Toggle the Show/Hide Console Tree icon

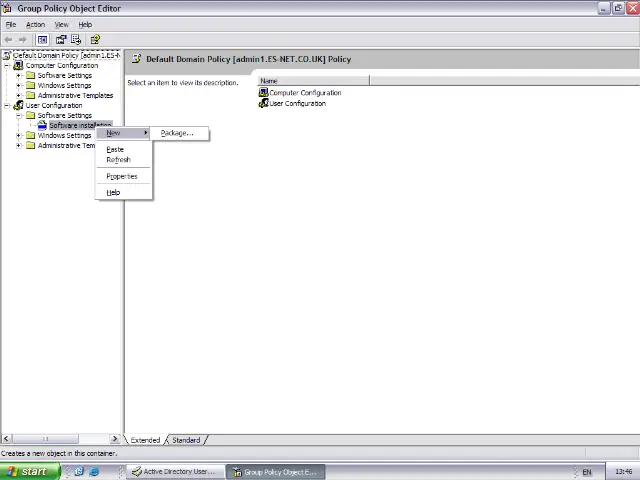(42, 40)
